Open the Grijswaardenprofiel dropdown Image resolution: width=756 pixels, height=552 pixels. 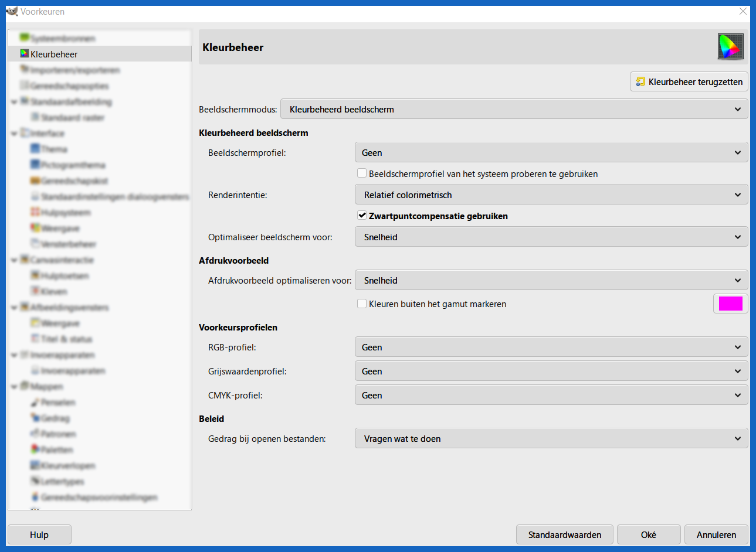(551, 371)
